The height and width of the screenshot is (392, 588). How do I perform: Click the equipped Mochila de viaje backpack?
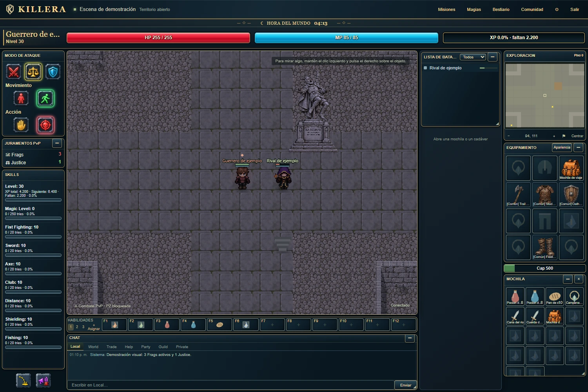(571, 168)
